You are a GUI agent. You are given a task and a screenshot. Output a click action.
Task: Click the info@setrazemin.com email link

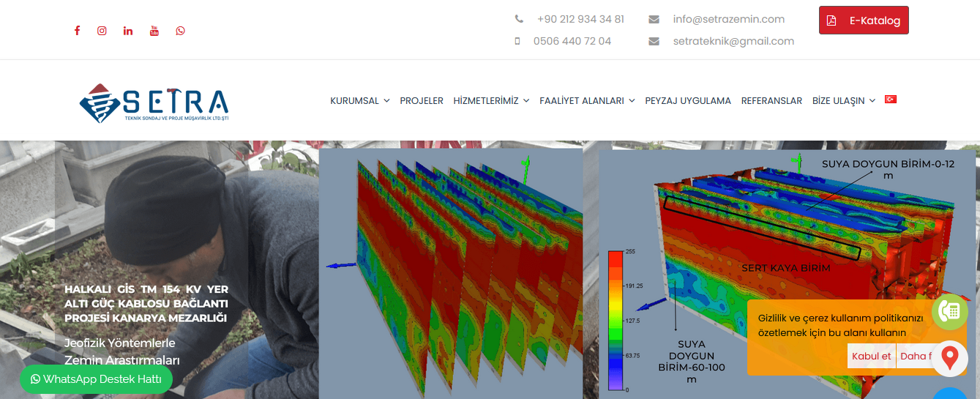728,19
